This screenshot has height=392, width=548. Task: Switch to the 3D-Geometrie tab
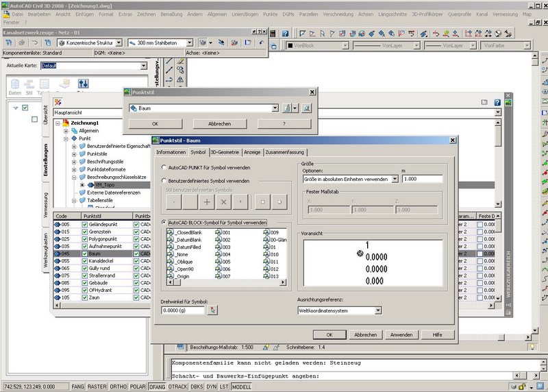(x=225, y=152)
